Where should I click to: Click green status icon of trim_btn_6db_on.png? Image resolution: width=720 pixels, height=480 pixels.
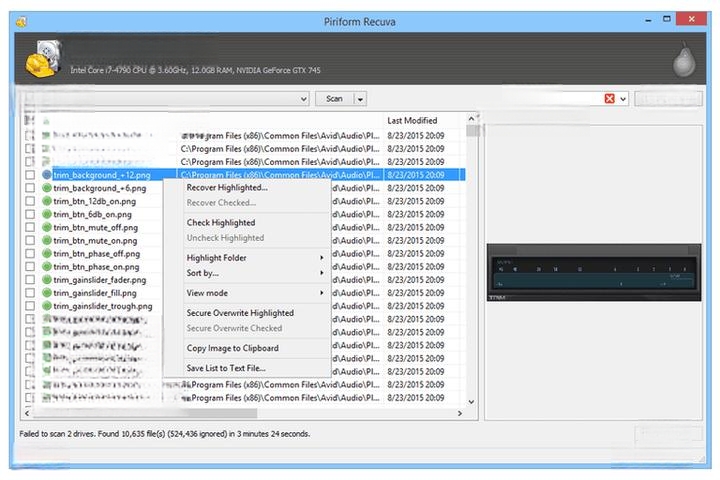pos(46,214)
